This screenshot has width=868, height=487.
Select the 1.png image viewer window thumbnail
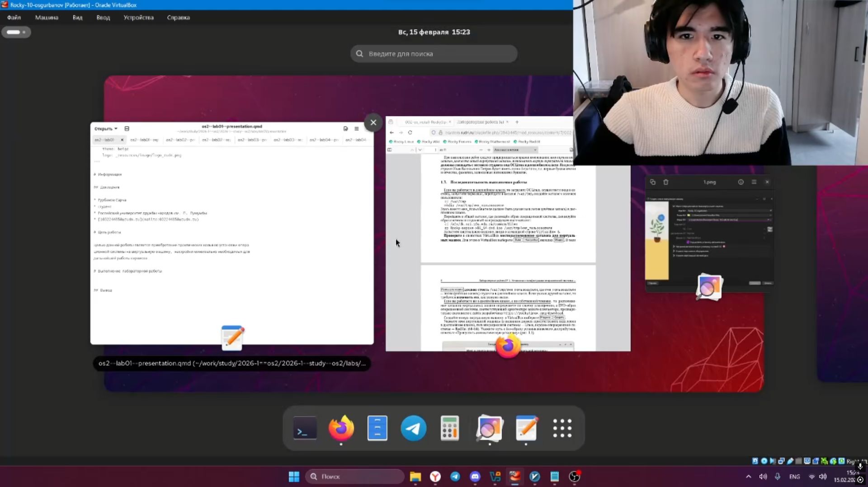(x=709, y=234)
